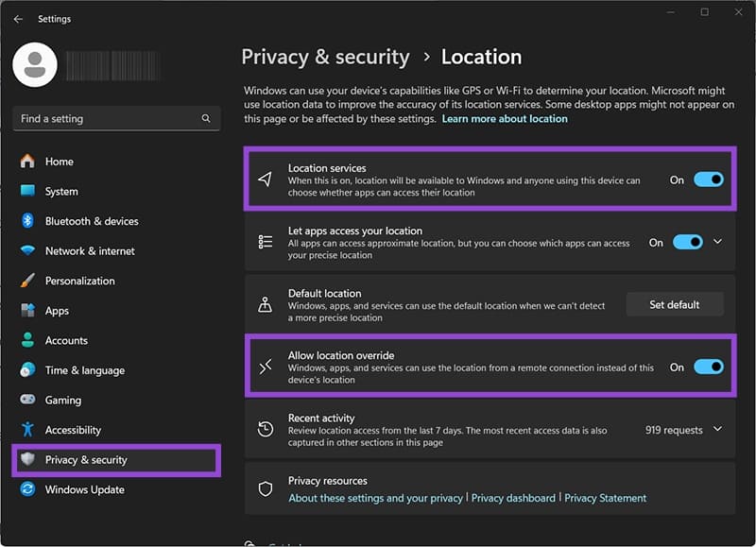The height and width of the screenshot is (547, 756).
Task: Click the Recent activity clock icon
Action: (266, 430)
